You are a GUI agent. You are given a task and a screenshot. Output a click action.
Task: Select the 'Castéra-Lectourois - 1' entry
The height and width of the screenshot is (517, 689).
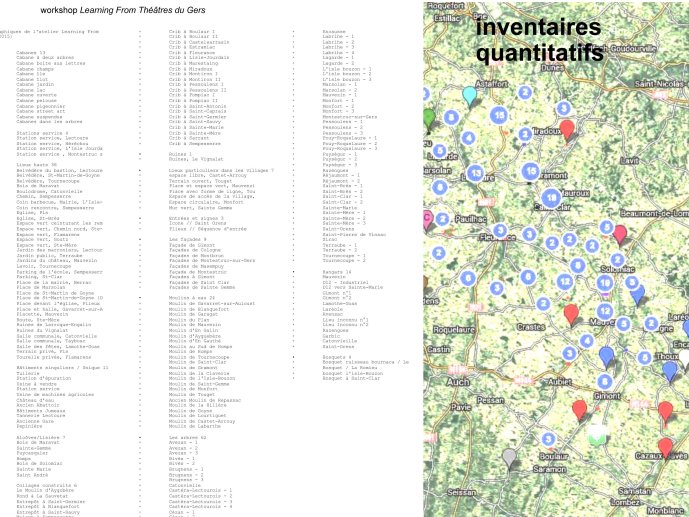[x=200, y=490]
